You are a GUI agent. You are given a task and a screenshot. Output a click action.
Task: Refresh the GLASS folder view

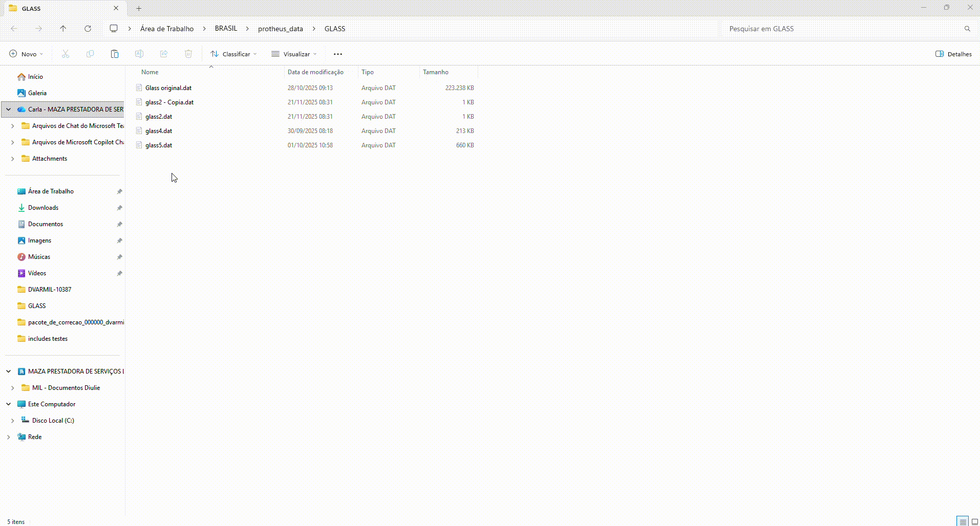tap(88, 29)
